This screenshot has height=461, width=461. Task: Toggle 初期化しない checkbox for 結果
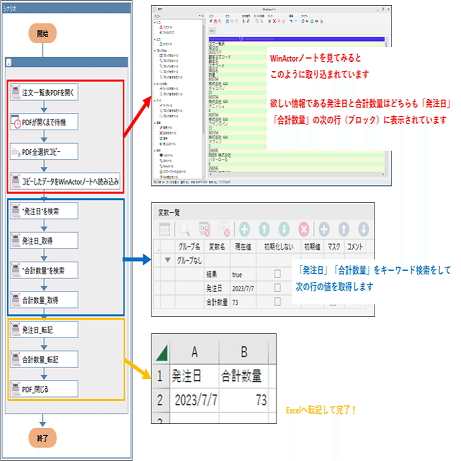pyautogui.click(x=277, y=274)
